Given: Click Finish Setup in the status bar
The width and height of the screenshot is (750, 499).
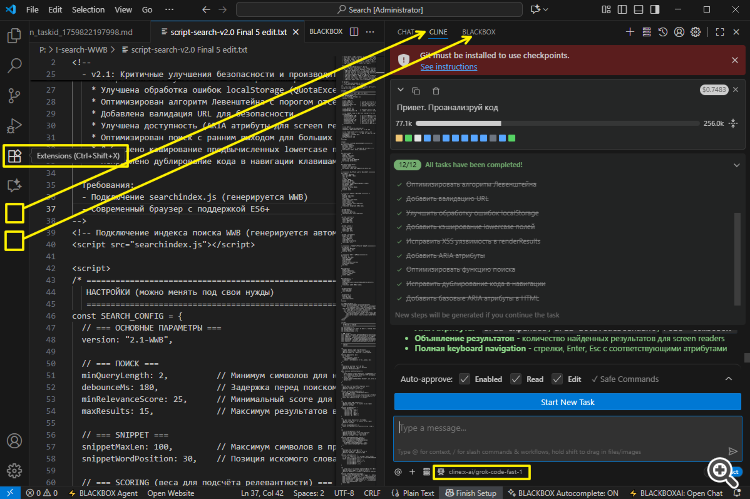Looking at the screenshot, I should [471, 493].
